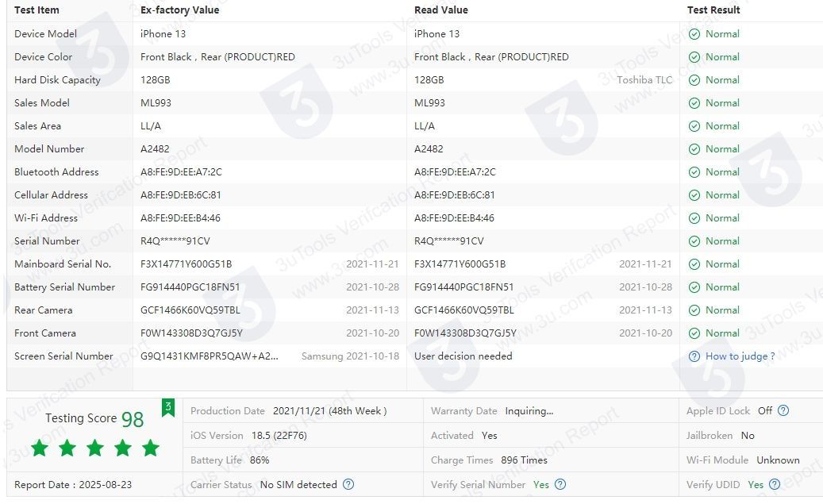Select the read value A2482 model number
The image size is (823, 504).
pos(429,149)
